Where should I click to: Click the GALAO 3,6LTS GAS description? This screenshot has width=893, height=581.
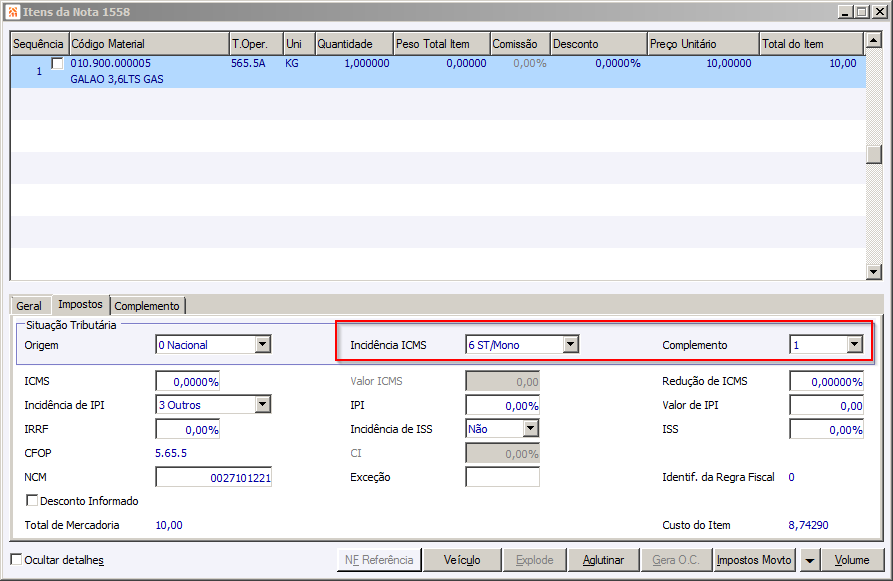117,79
